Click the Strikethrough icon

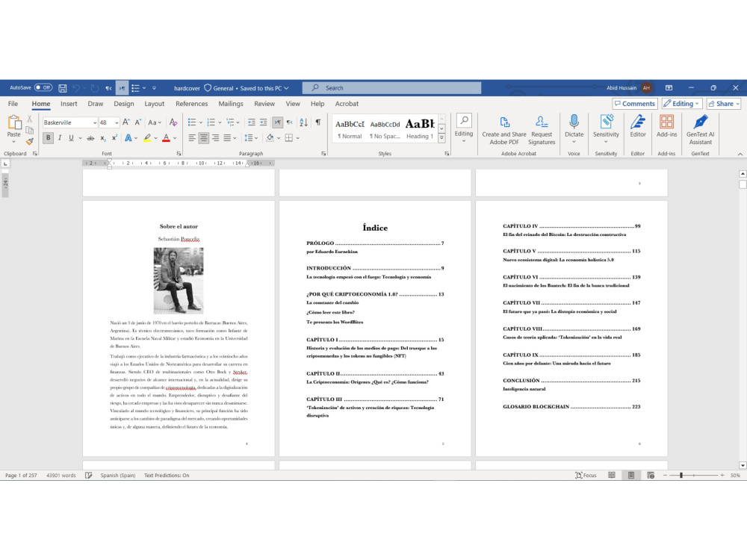[x=90, y=138]
